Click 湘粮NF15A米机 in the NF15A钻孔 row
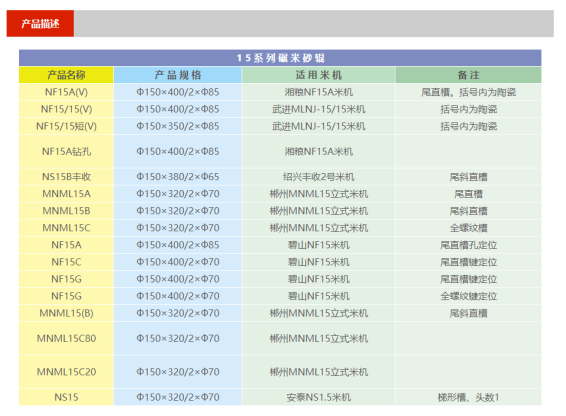 click(x=318, y=151)
